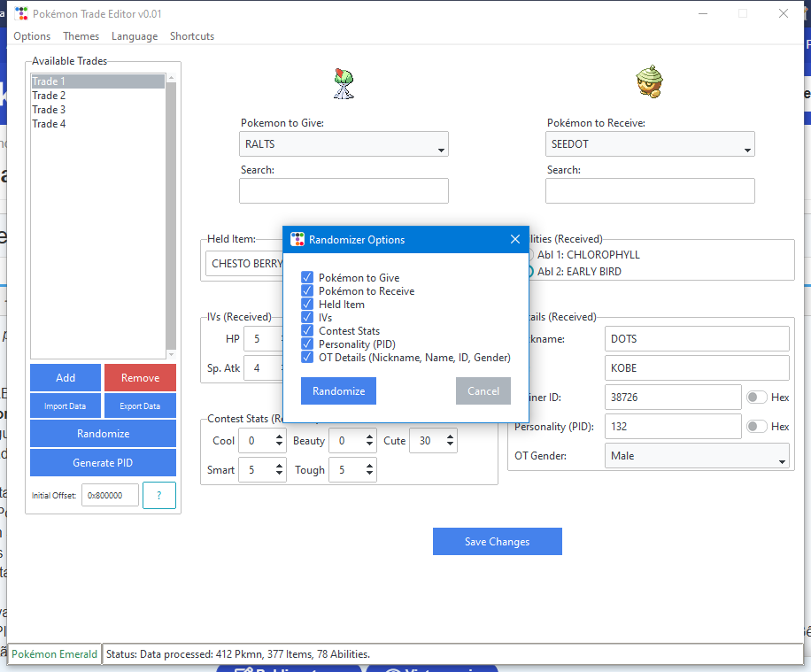Uncheck the Contest Stats checkbox
The image size is (811, 672).
click(307, 330)
